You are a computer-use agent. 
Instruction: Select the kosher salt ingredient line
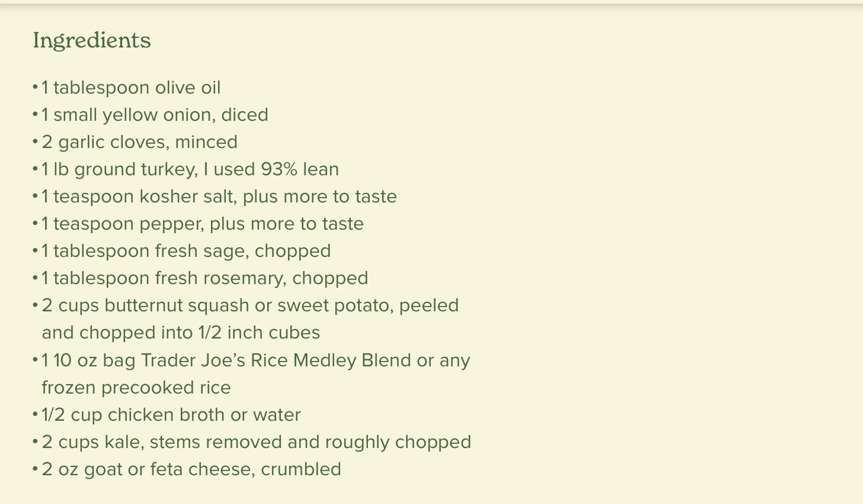pyautogui.click(x=219, y=197)
